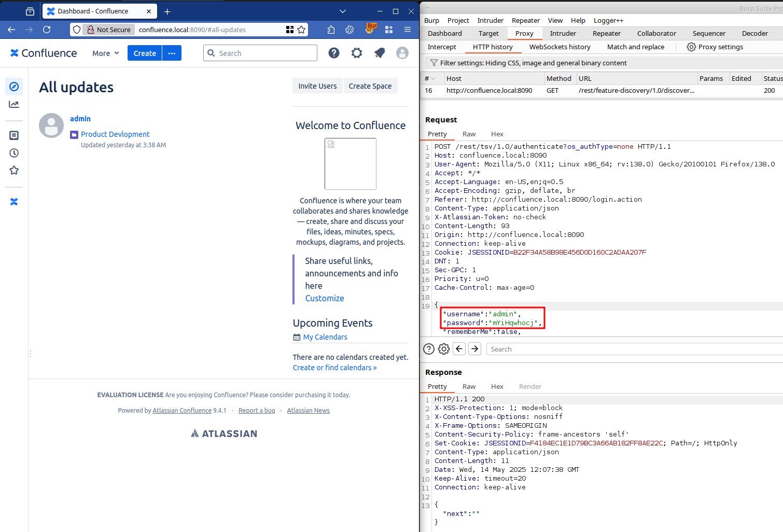Switch to the Target tab in Burp
Screen dimensions: 783x532
[488, 33]
